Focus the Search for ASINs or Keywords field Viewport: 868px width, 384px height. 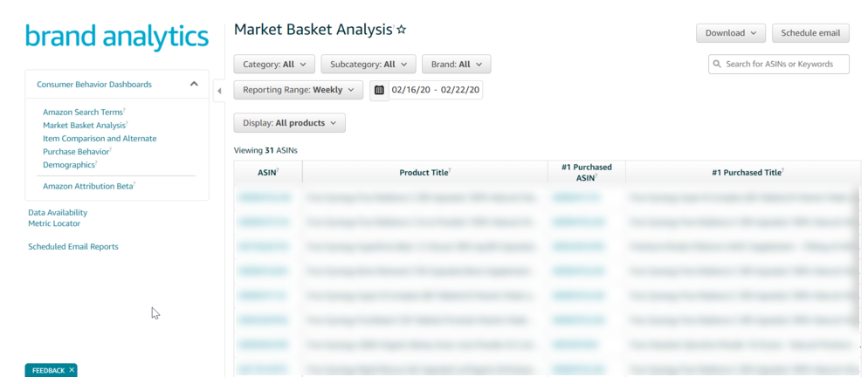pyautogui.click(x=779, y=65)
